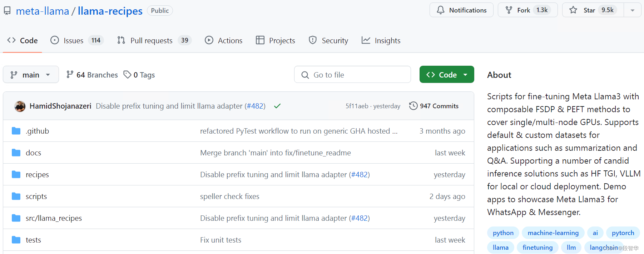
Task: Click the folder icon for scripts
Action: [16, 196]
